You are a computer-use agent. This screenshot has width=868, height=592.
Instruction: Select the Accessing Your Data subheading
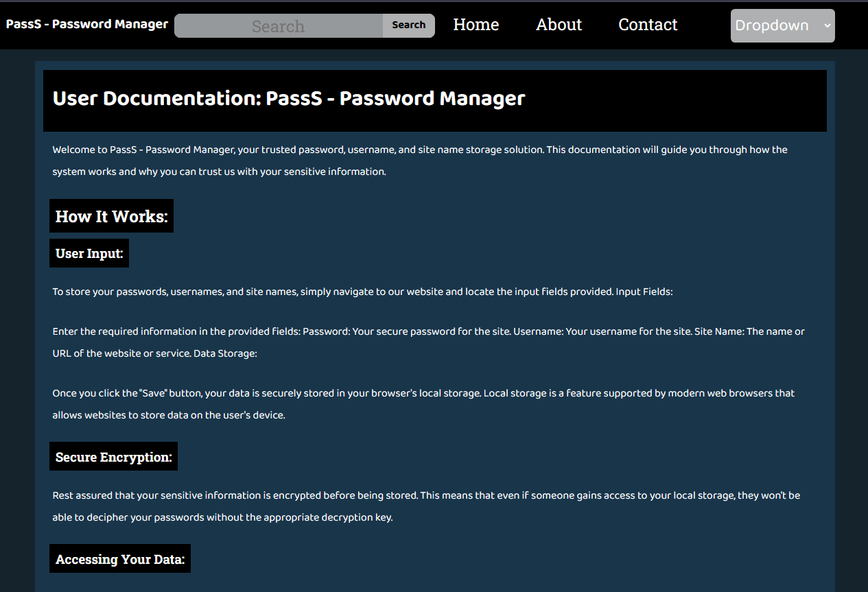tap(120, 559)
